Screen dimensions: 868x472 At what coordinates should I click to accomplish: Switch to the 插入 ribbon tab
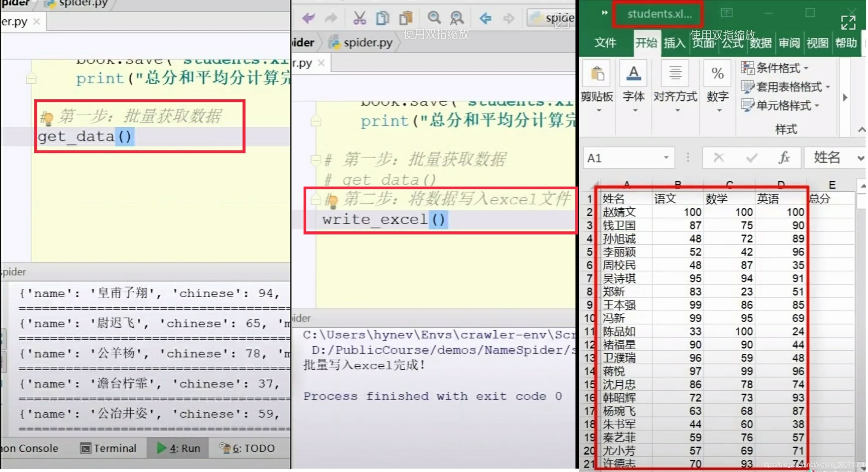click(674, 43)
